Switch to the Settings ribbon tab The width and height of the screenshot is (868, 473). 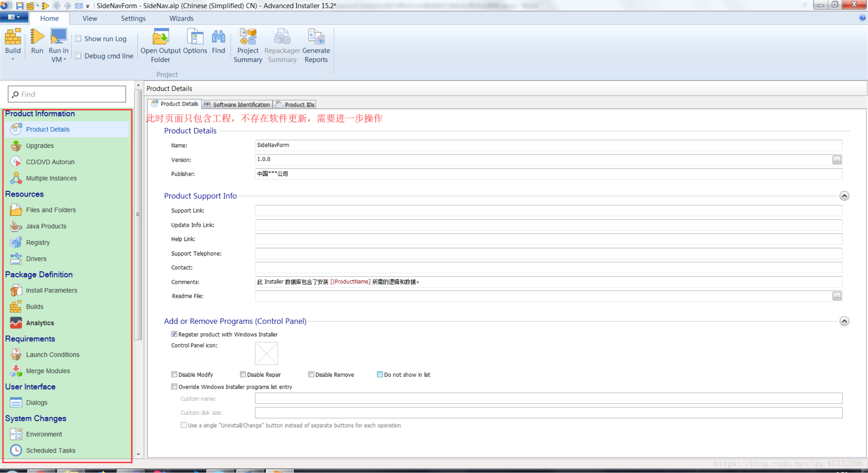coord(133,18)
